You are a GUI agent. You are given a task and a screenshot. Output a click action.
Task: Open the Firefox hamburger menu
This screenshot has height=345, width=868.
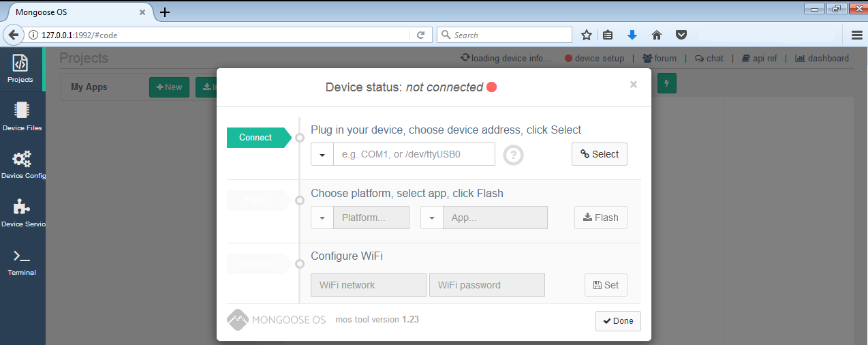coord(857,35)
